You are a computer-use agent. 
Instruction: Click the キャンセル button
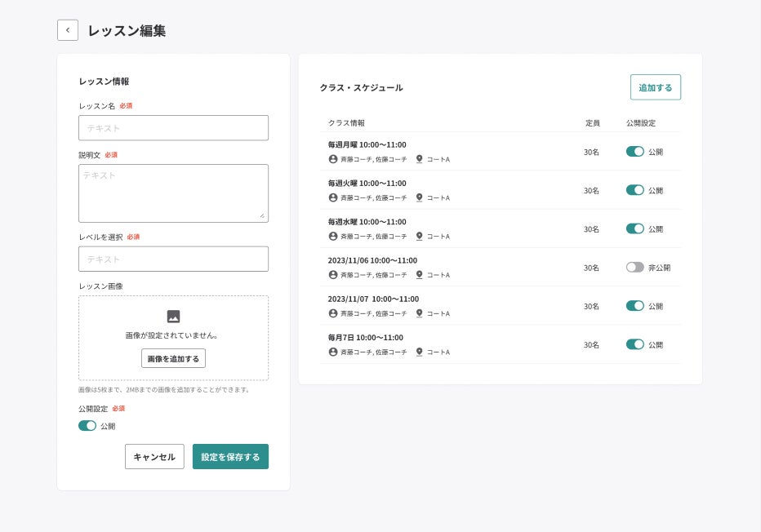[154, 457]
